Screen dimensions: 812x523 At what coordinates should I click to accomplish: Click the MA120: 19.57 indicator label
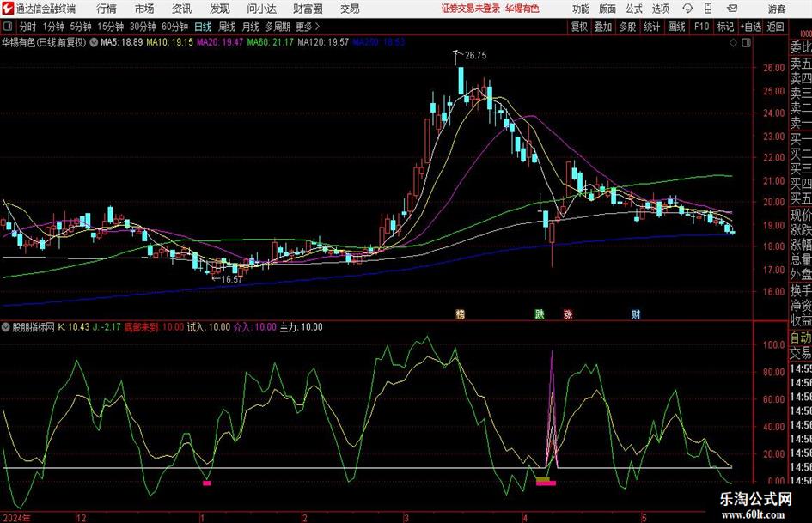click(x=323, y=42)
